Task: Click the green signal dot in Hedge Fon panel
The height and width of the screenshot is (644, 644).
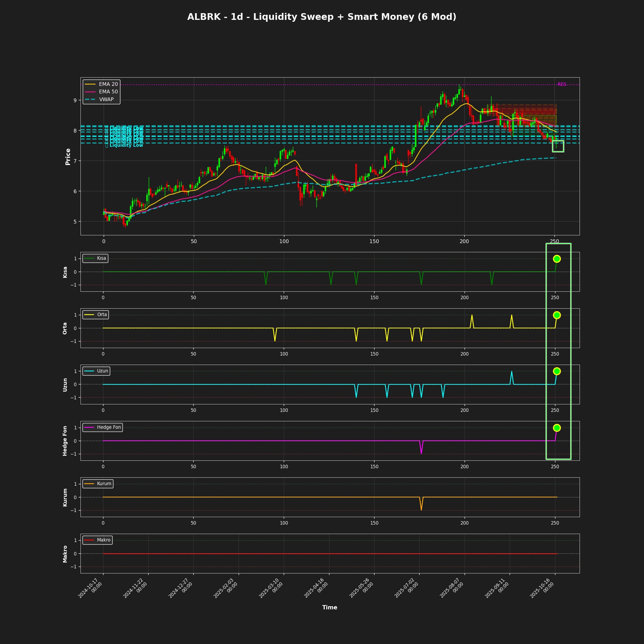Action: point(557,428)
